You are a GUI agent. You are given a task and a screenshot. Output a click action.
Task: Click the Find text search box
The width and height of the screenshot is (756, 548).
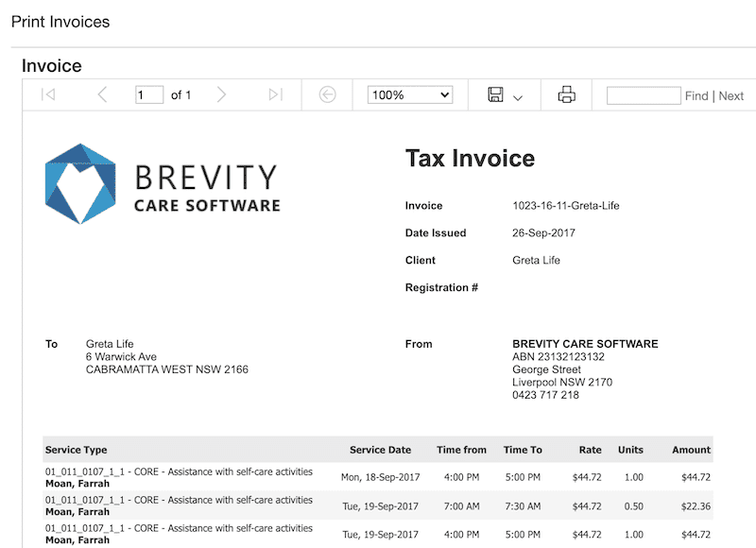tap(644, 95)
